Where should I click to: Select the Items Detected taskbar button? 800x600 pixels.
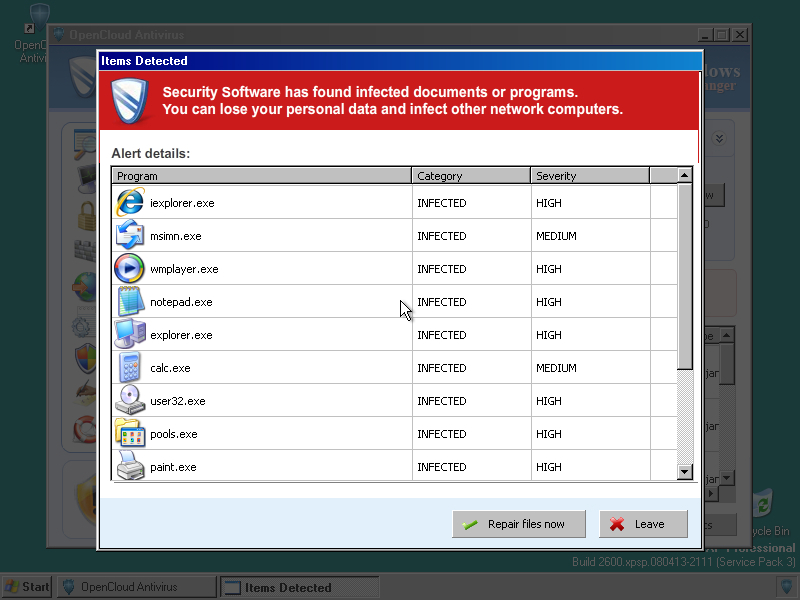[299, 587]
